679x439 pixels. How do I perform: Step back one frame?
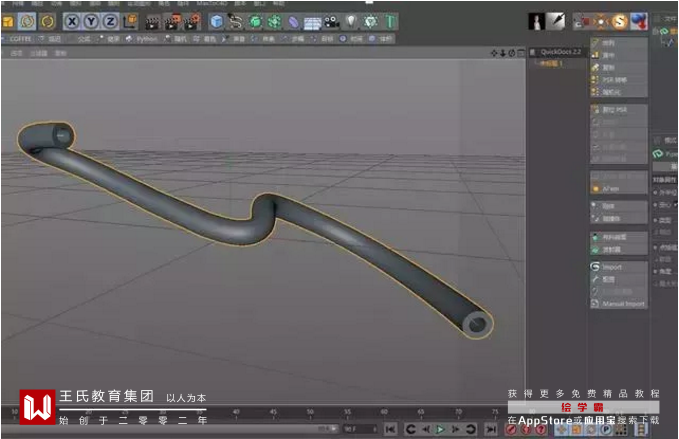tap(426, 429)
